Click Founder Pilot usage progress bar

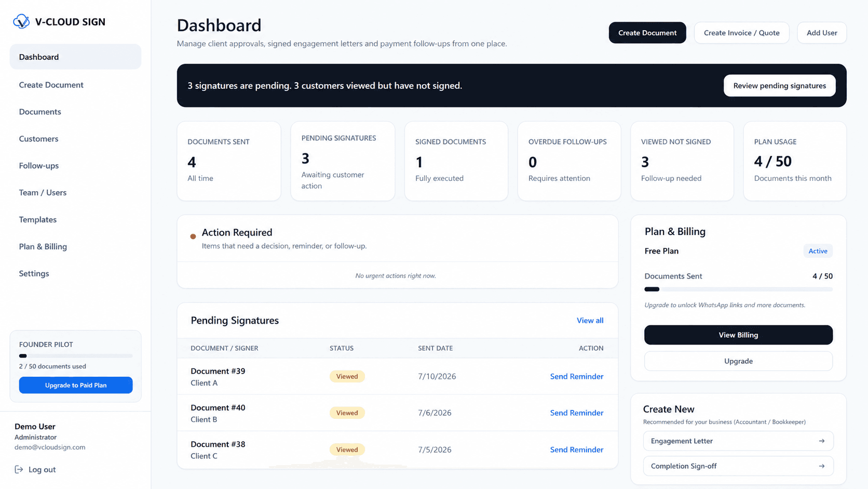tap(76, 356)
